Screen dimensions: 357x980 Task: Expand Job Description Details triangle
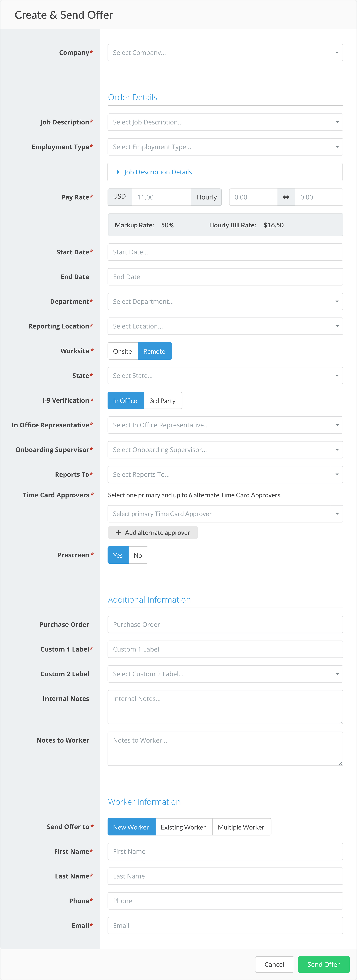tap(118, 172)
